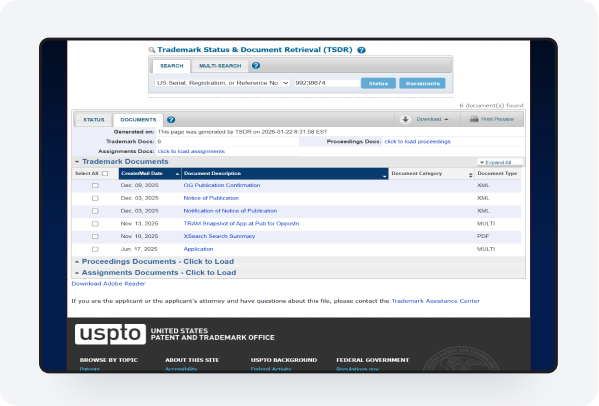Click the Print Preview printer icon
The image size is (599, 406).
pyautogui.click(x=474, y=119)
